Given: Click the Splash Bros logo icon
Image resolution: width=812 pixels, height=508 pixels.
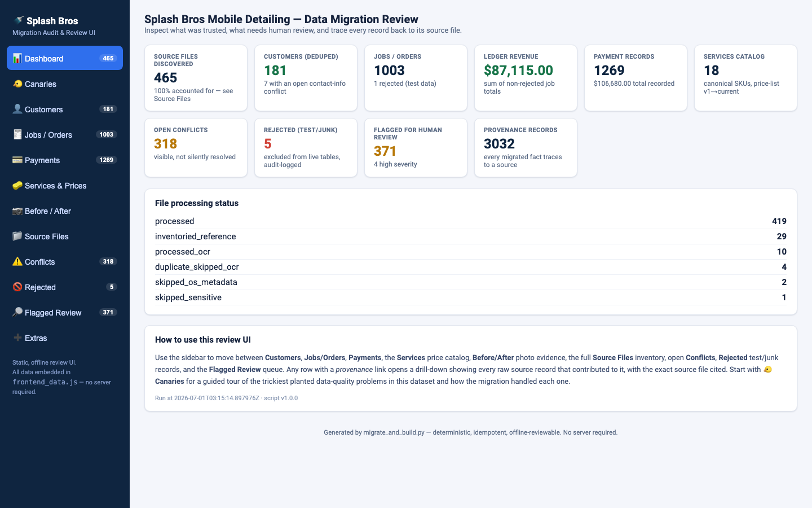Looking at the screenshot, I should click(x=19, y=20).
